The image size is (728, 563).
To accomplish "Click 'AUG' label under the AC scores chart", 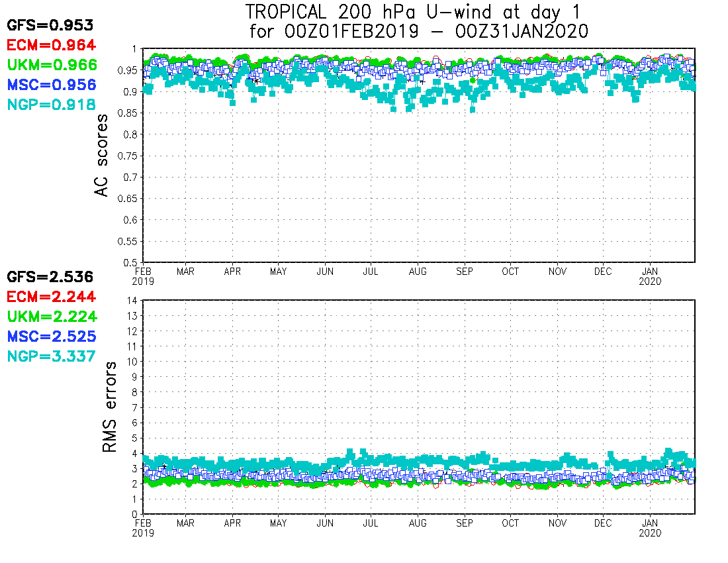I will (418, 272).
